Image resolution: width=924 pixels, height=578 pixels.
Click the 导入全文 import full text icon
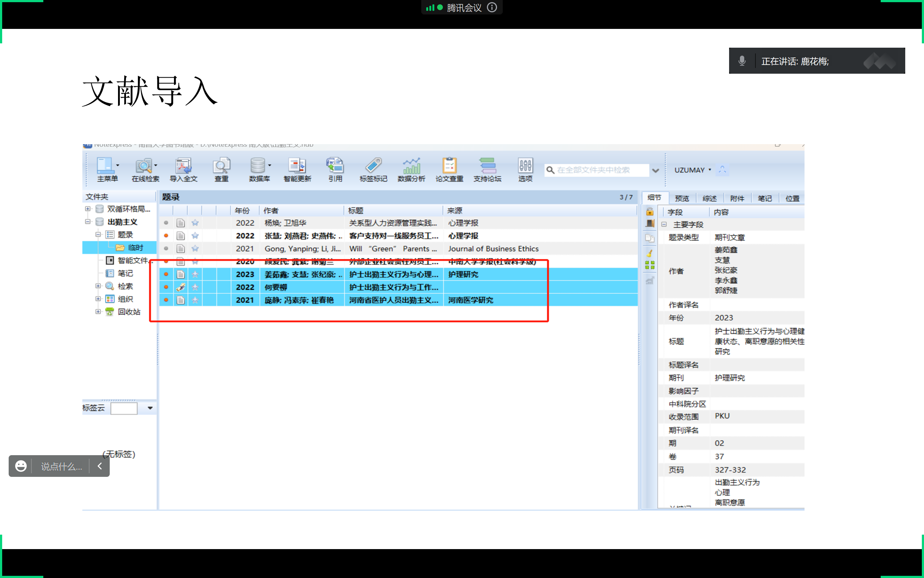(x=183, y=169)
